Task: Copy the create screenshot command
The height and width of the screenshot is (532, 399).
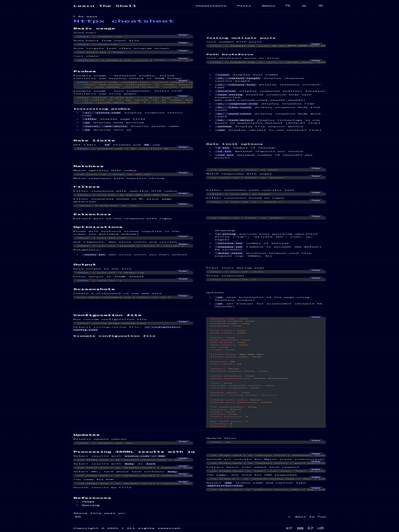Action: tap(183, 296)
